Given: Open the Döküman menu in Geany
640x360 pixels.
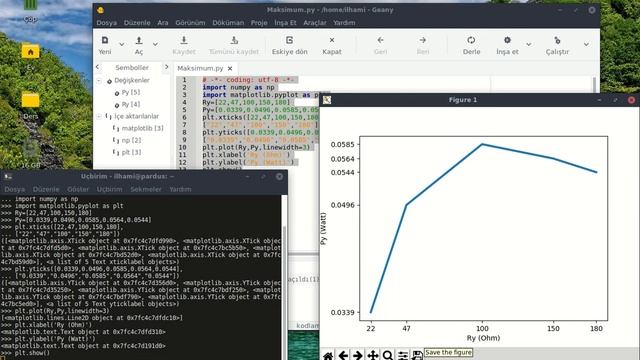Looking at the screenshot, I should click(228, 23).
